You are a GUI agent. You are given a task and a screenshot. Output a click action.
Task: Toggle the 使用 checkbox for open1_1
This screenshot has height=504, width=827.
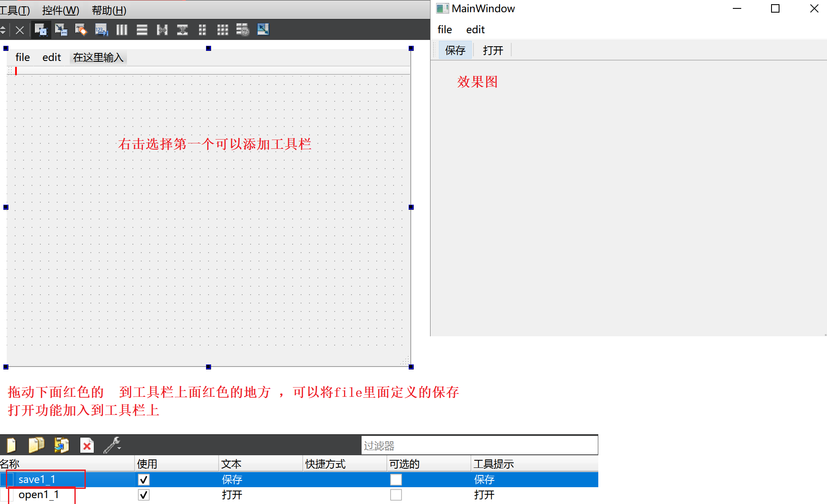[x=144, y=495]
